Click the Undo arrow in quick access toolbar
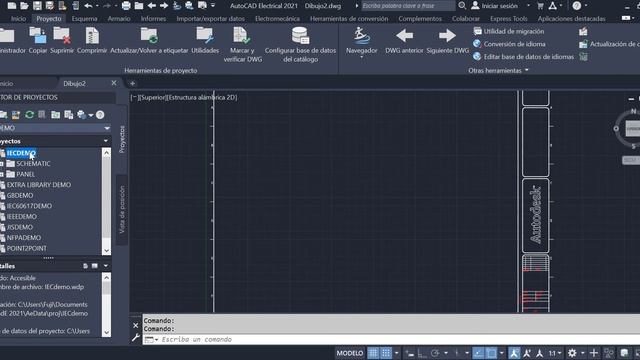Screen dimensions: 640x360 pos(88,6)
